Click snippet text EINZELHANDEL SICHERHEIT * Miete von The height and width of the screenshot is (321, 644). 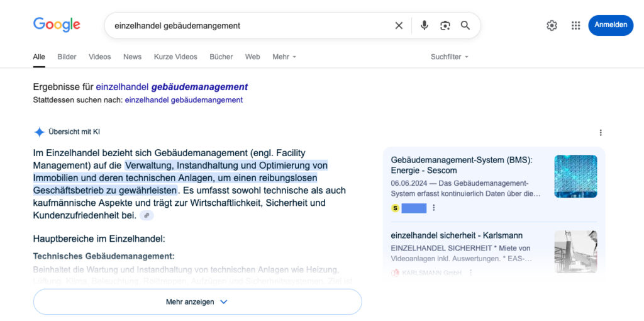pos(460,248)
